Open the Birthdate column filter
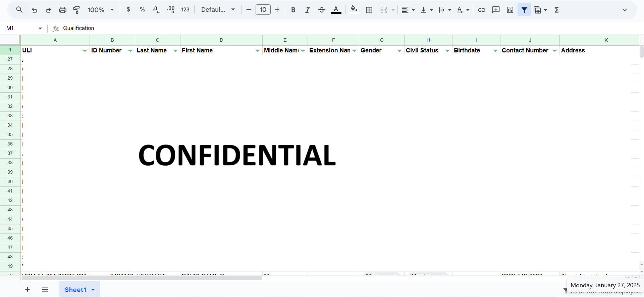The width and height of the screenshot is (644, 298). pyautogui.click(x=495, y=50)
